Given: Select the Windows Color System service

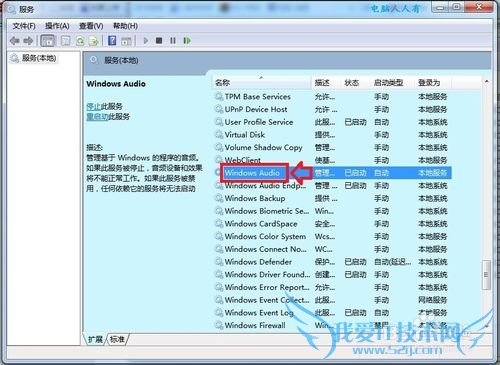Looking at the screenshot, I should pyautogui.click(x=332, y=236).
